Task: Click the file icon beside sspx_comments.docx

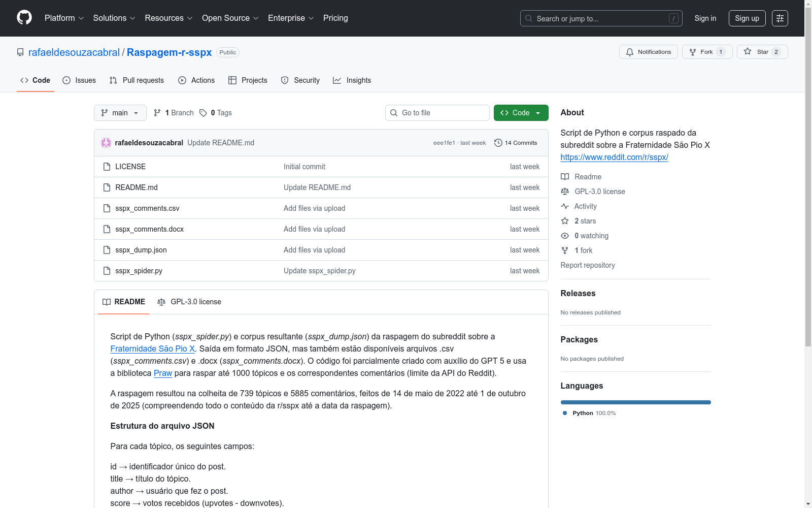Action: (x=107, y=229)
